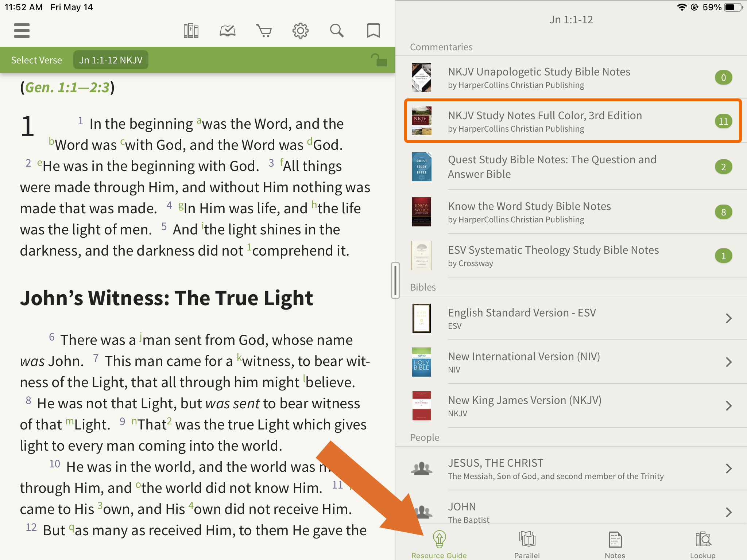The height and width of the screenshot is (560, 747).
Task: Open New King James Version (NKJV)
Action: coord(571,406)
